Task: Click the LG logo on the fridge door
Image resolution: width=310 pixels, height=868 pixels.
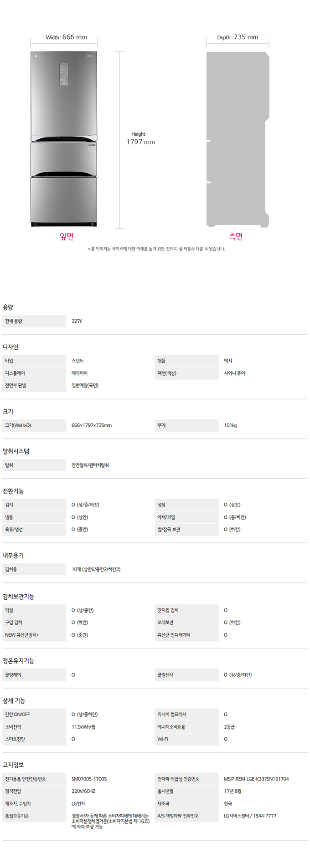Action: pyautogui.click(x=37, y=56)
